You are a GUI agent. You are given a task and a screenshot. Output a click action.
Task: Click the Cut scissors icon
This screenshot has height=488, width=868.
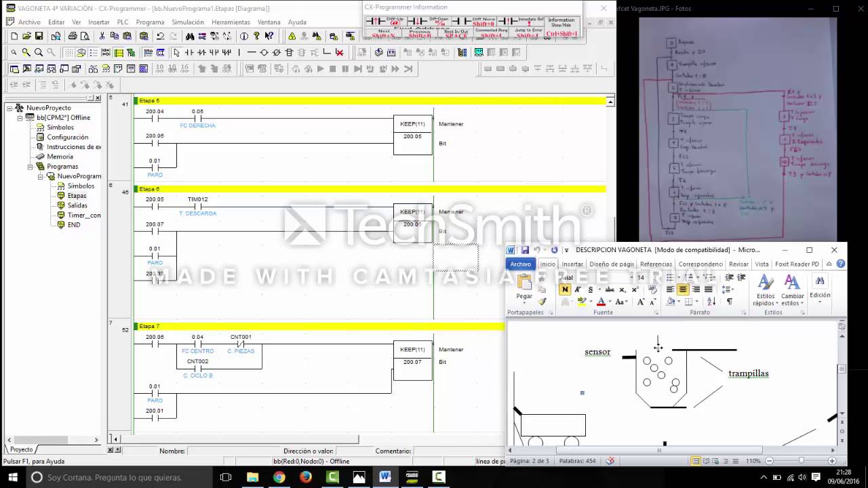102,36
